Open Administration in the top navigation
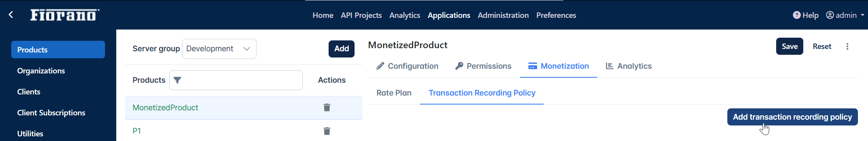Screen dimensions: 868x141 [503, 15]
